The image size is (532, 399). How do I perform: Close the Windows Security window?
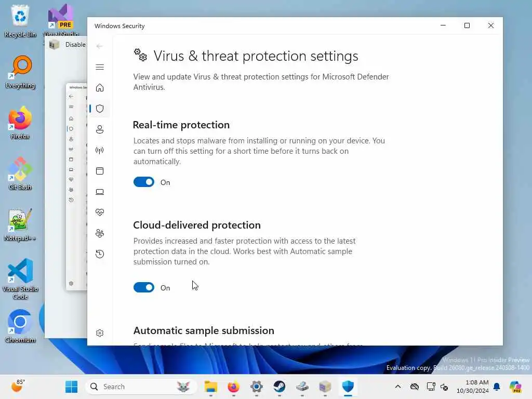coord(490,25)
